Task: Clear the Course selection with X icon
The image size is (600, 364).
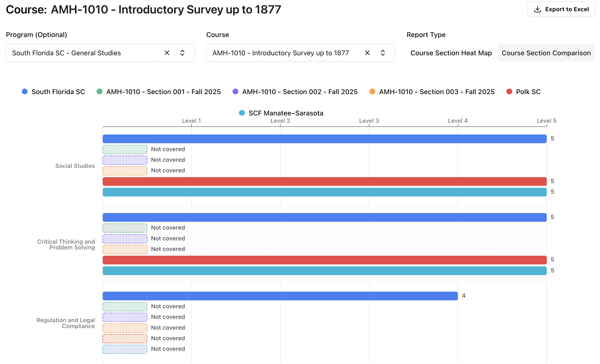Action: pos(367,53)
